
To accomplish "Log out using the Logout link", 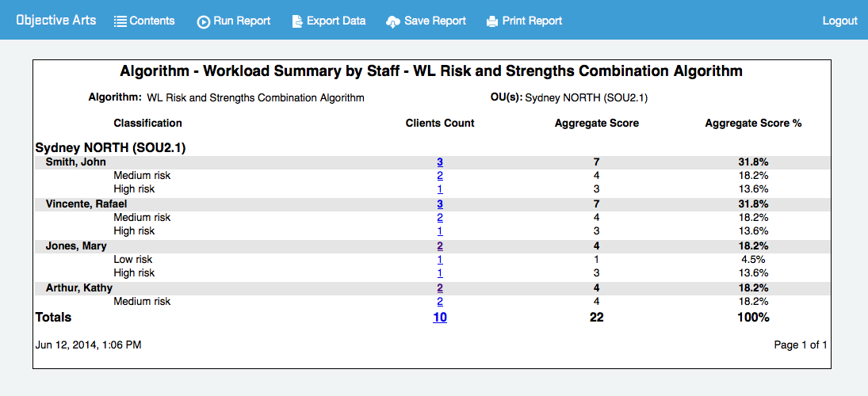I will click(839, 21).
